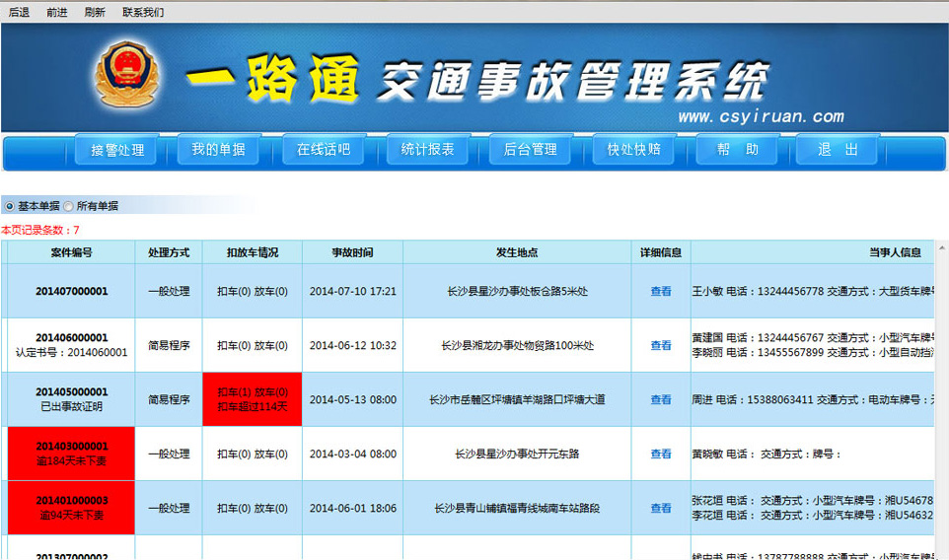This screenshot has height=560, width=949.
Task: Click the 退出 logout button
Action: (x=839, y=150)
